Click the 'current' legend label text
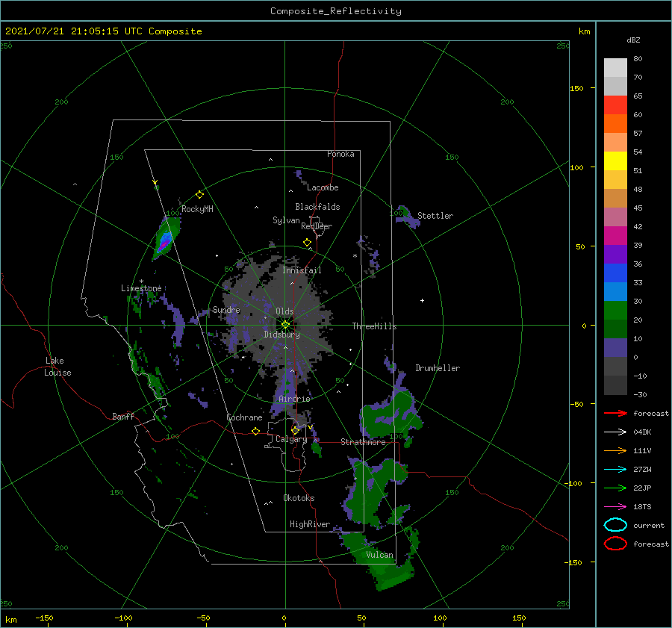672x628 pixels. tap(648, 526)
